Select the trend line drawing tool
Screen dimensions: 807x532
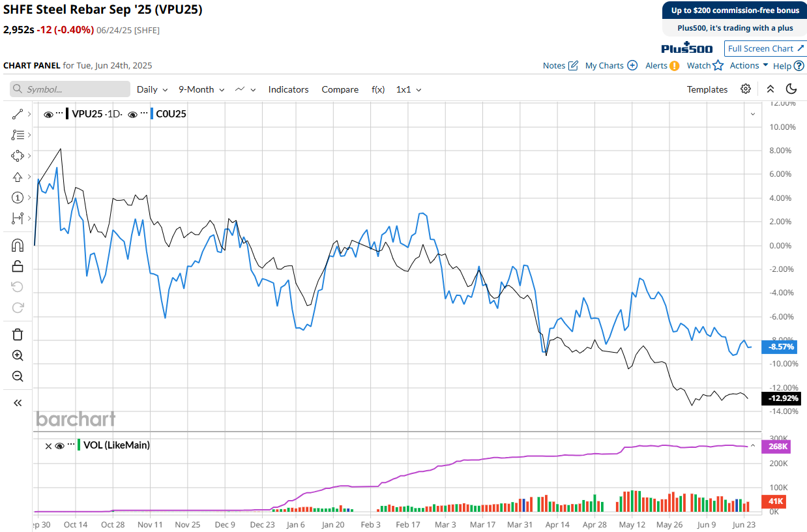pos(18,115)
